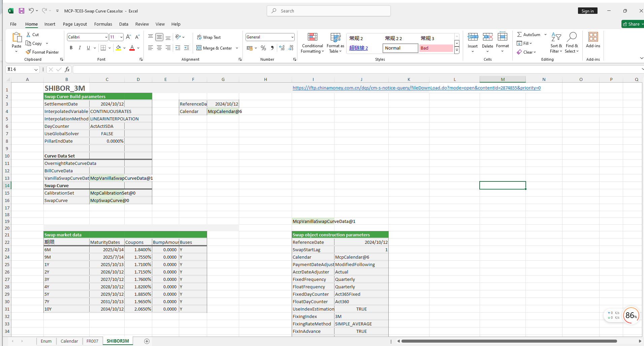Click the horizontal scrollbar thumb

[x=509, y=341]
